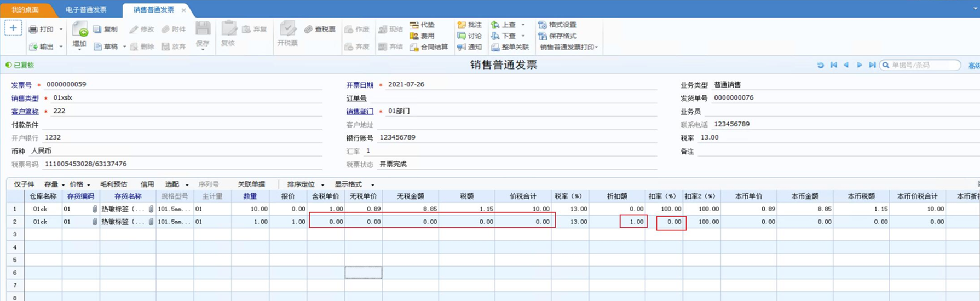Screen dimensions: 980x301
Task: Click the 输出 (export) toolbar icon
Action: pyautogui.click(x=33, y=47)
